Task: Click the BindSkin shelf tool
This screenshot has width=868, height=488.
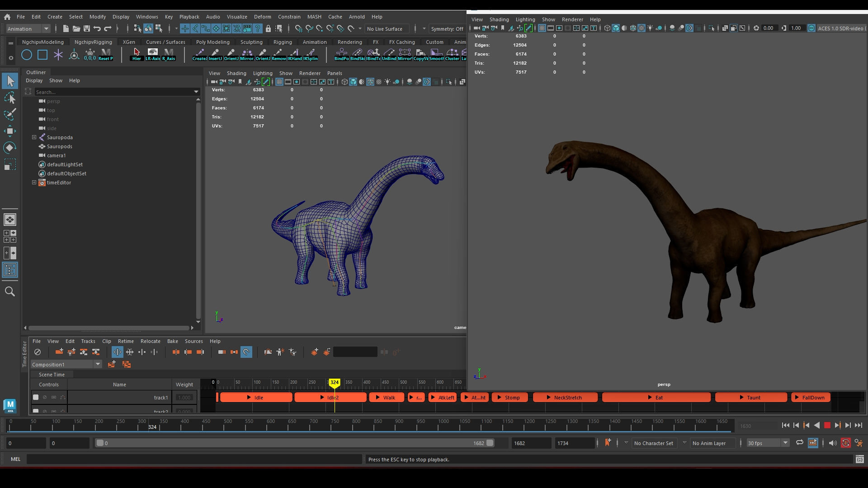Action: pos(357,55)
